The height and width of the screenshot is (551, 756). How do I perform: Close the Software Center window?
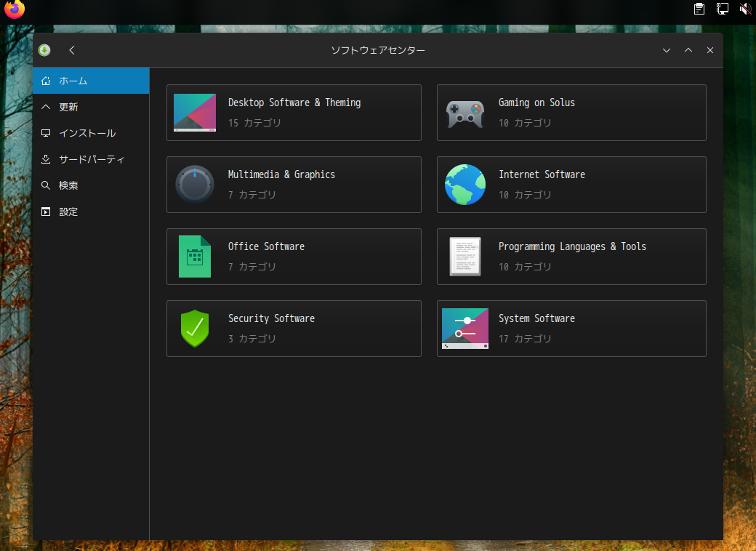click(710, 50)
